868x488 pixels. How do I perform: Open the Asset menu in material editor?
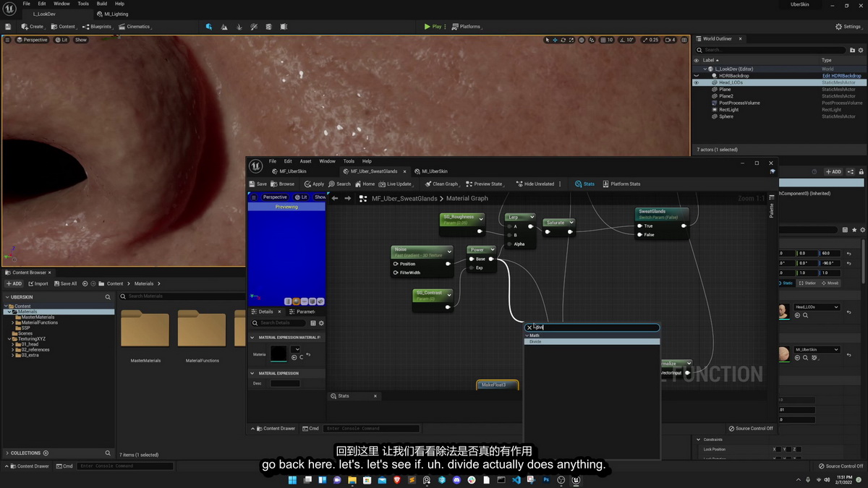pyautogui.click(x=306, y=161)
